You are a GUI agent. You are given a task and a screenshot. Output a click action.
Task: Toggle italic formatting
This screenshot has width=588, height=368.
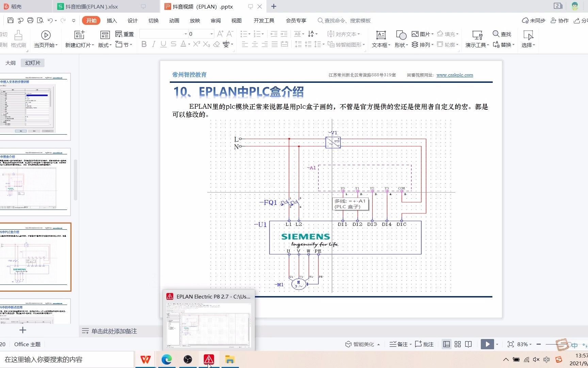point(153,44)
